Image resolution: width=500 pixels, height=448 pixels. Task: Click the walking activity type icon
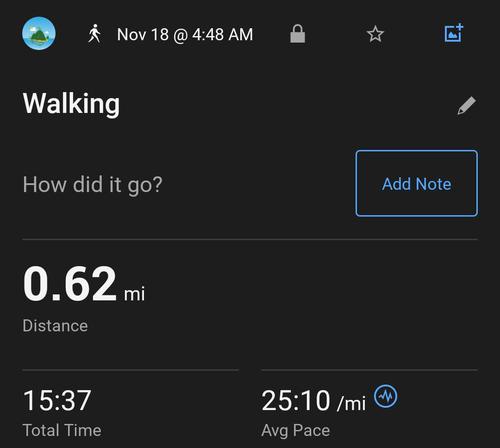pyautogui.click(x=95, y=34)
